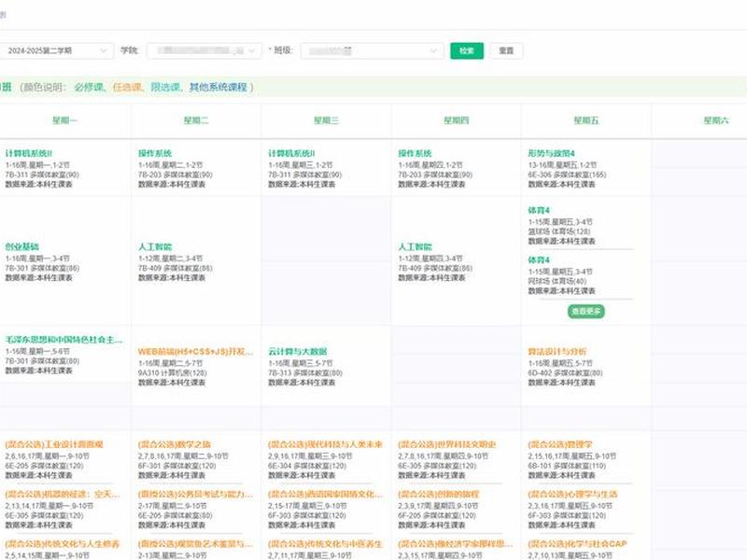Screen dimensions: 747x560
Task: Open (混合公选)西语国家国情文化 elective
Action: pyautogui.click(x=325, y=495)
